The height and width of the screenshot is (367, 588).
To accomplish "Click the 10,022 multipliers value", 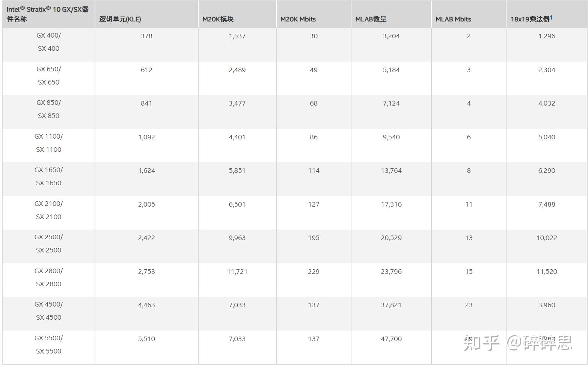I will [546, 238].
